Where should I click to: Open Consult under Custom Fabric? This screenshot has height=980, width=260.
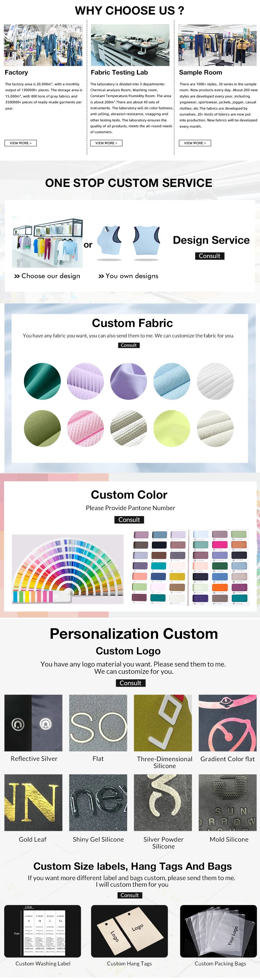(x=129, y=345)
